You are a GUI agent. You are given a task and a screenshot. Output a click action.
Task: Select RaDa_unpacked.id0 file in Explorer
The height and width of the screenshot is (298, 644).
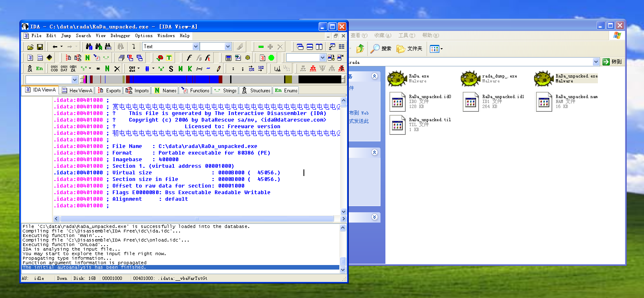tap(421, 101)
